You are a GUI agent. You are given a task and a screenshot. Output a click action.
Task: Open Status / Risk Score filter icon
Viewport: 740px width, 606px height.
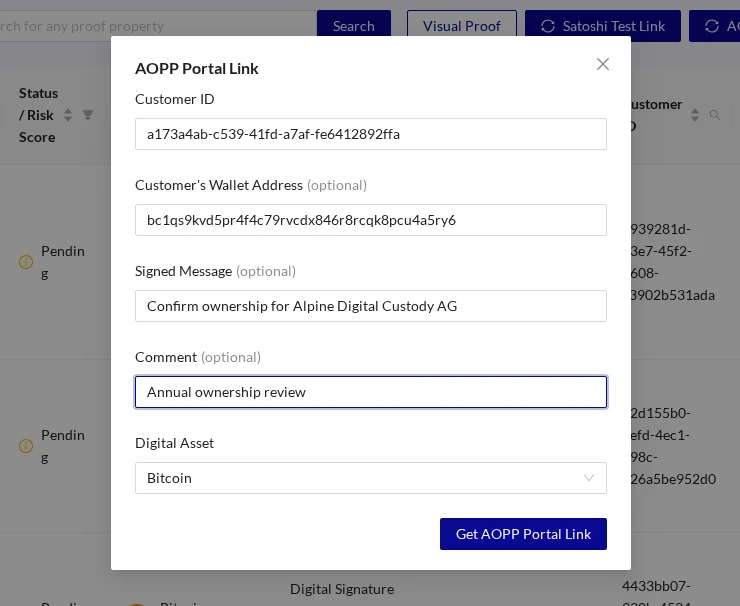pyautogui.click(x=88, y=115)
